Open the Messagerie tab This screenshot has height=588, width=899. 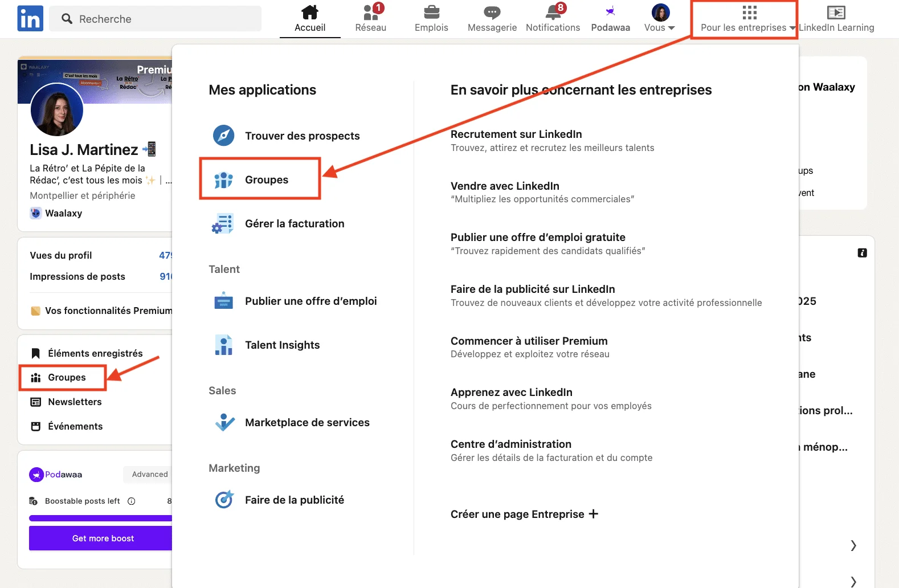point(492,19)
